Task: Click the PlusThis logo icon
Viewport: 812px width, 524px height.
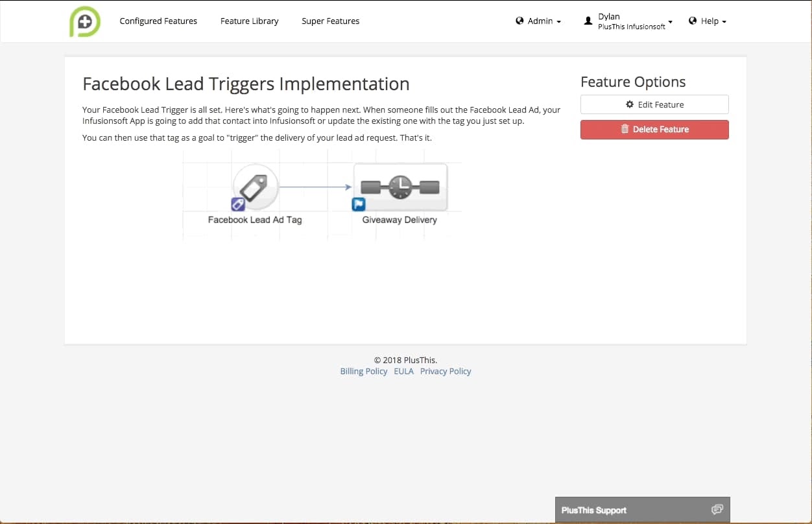Action: [x=85, y=21]
